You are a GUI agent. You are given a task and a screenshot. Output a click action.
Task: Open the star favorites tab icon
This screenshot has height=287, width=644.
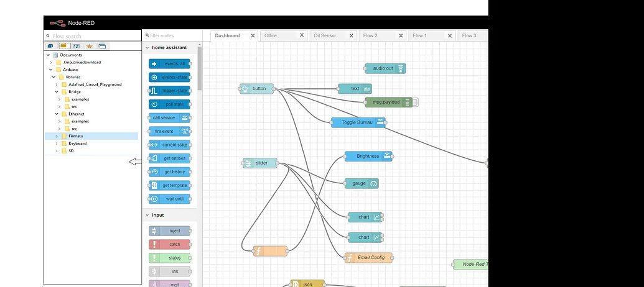89,46
